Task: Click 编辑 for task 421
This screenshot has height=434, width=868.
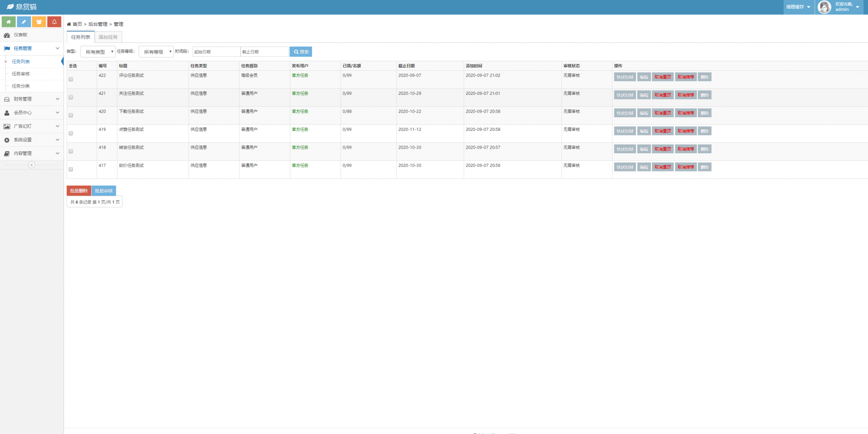Action: click(644, 95)
